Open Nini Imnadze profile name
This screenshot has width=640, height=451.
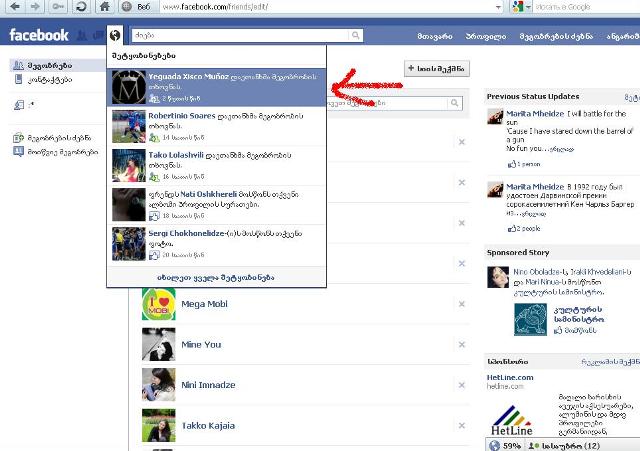click(208, 385)
